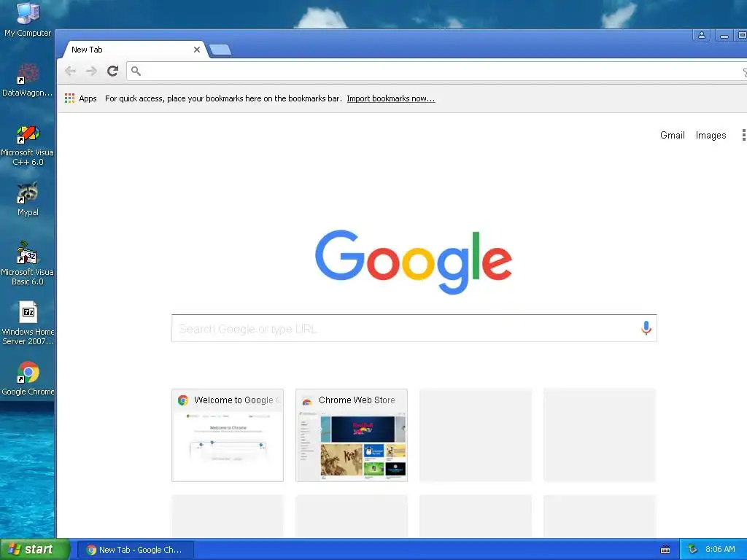This screenshot has width=747, height=560.
Task: Minimize the Chrome window
Action: pyautogui.click(x=724, y=35)
